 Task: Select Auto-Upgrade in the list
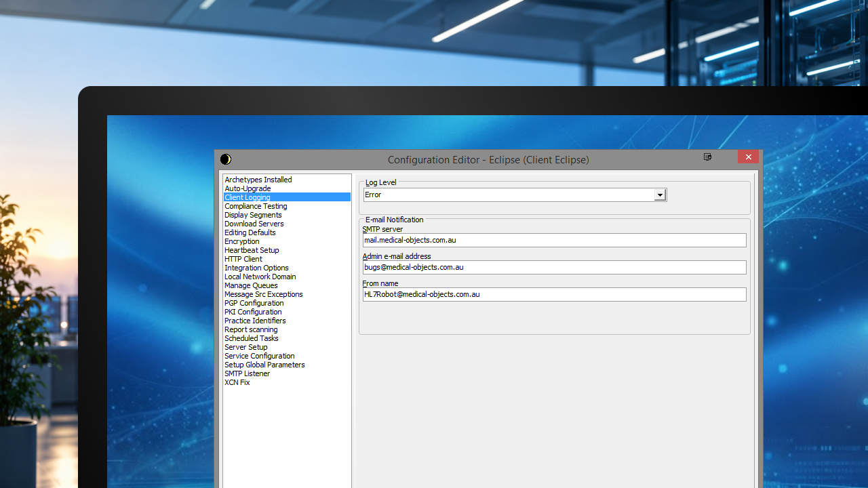(x=287, y=188)
